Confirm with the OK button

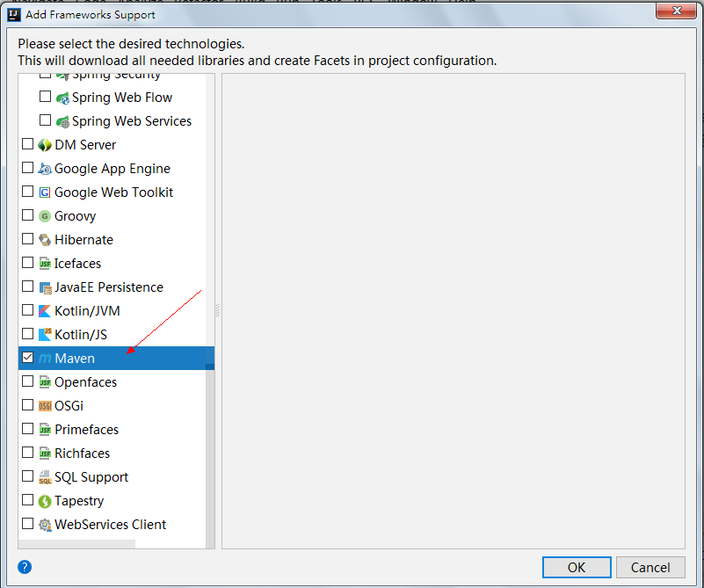pos(577,568)
